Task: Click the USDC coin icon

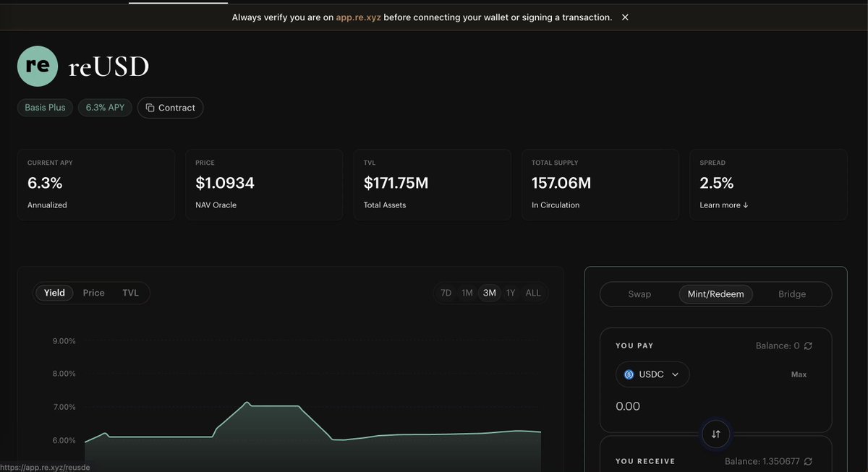Action: (x=629, y=374)
